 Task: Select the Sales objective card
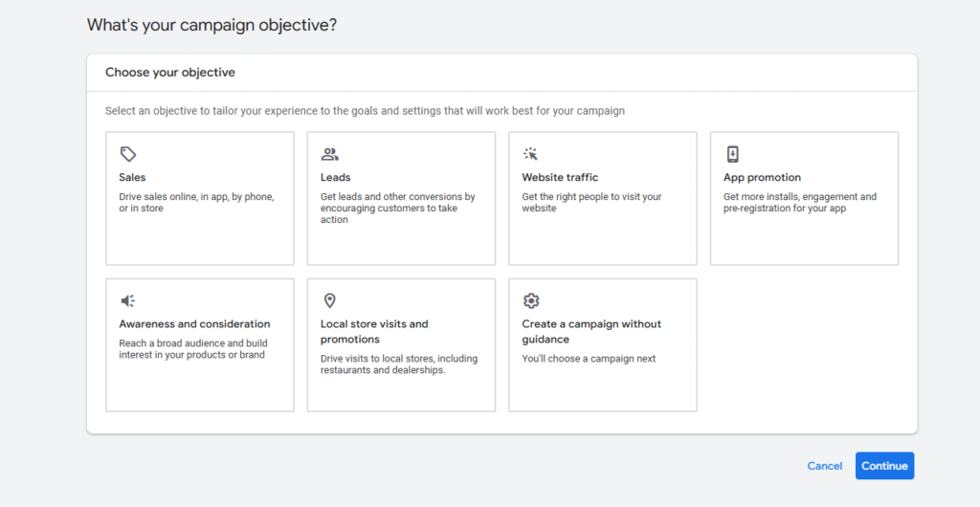[200, 199]
